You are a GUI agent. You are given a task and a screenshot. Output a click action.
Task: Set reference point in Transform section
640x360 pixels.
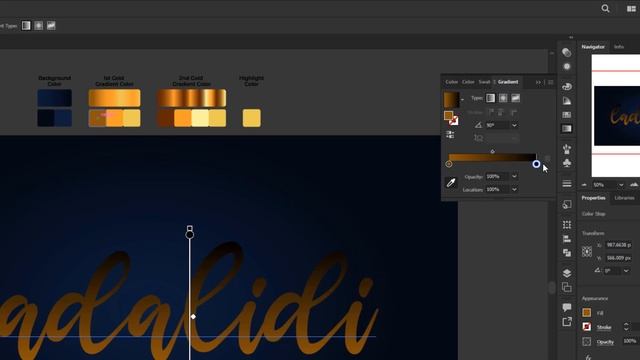pos(587,251)
